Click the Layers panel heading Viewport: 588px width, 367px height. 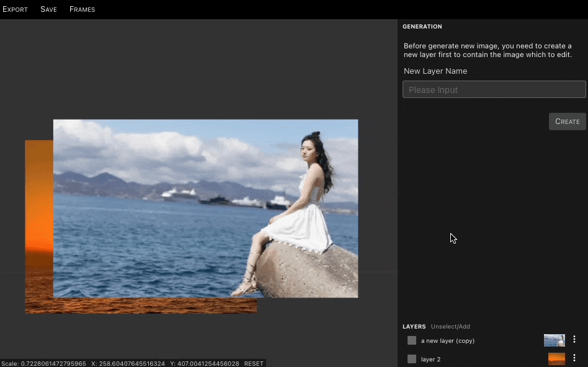(414, 327)
